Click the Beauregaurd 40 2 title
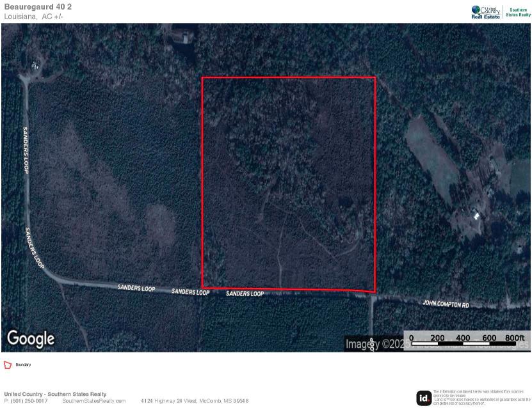Image resolution: width=532 pixels, height=408 pixels. click(x=38, y=7)
